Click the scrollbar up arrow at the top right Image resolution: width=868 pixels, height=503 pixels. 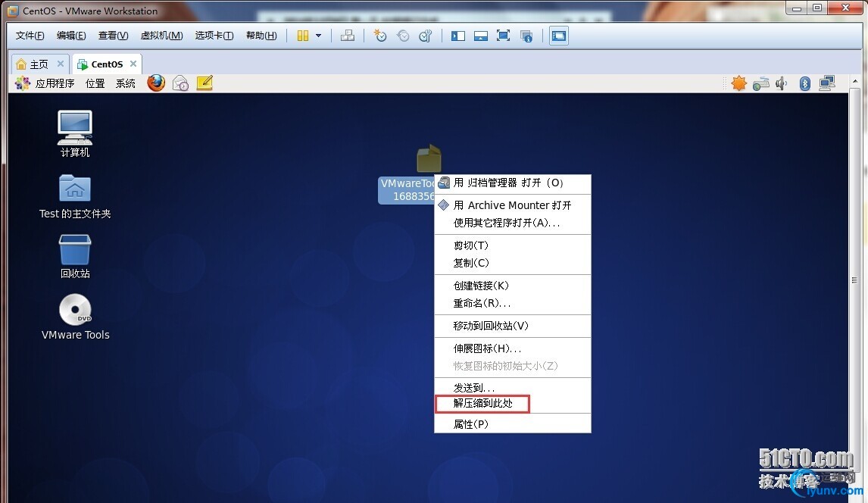(x=854, y=81)
